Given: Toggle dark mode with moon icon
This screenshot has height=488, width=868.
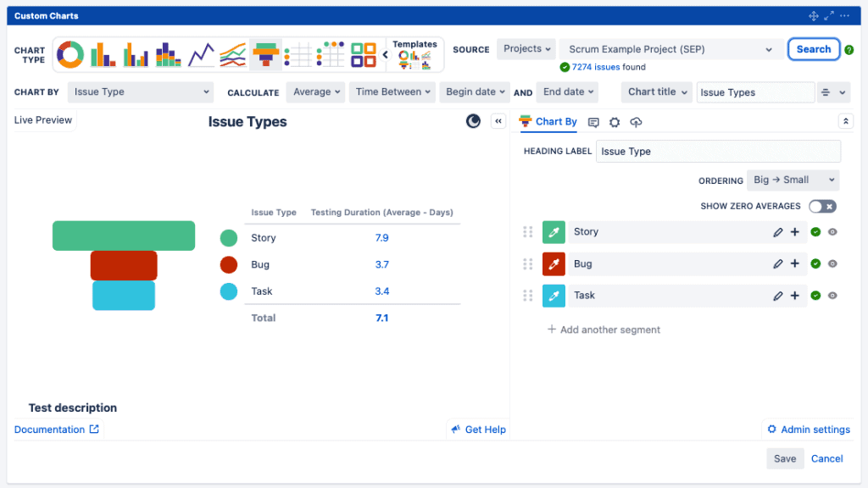Looking at the screenshot, I should tap(473, 121).
